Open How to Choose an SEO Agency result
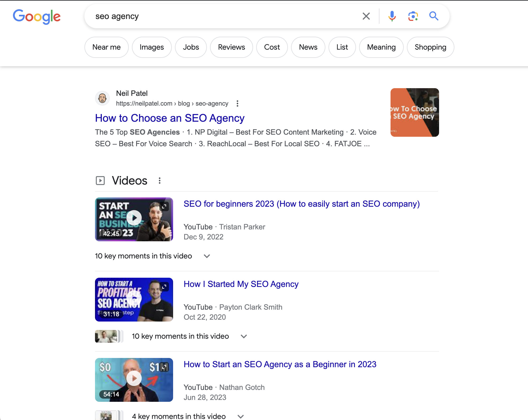This screenshot has height=420, width=528. pos(170,118)
